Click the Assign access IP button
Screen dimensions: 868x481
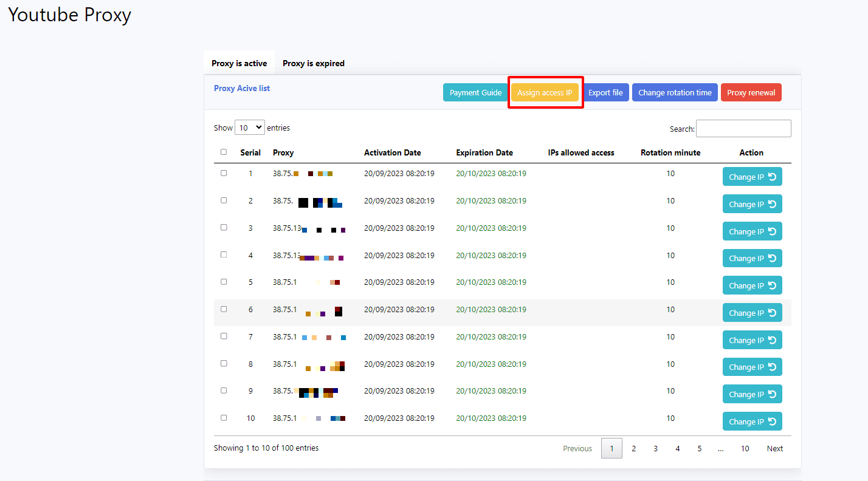point(545,92)
